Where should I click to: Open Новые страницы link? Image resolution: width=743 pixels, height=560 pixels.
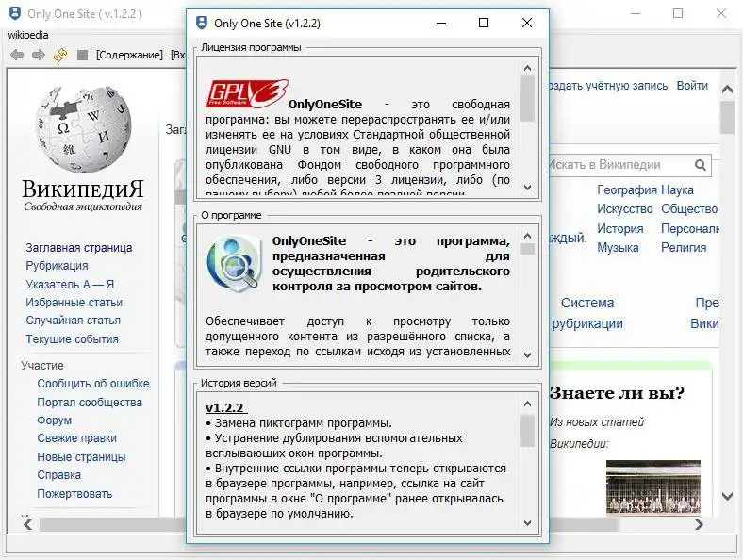81,457
